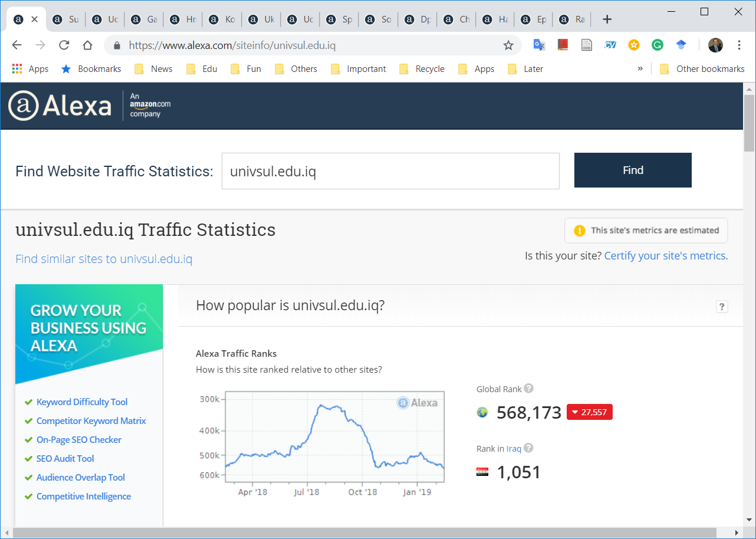Image resolution: width=756 pixels, height=539 pixels.
Task: Open the question mark help box
Action: point(721,306)
